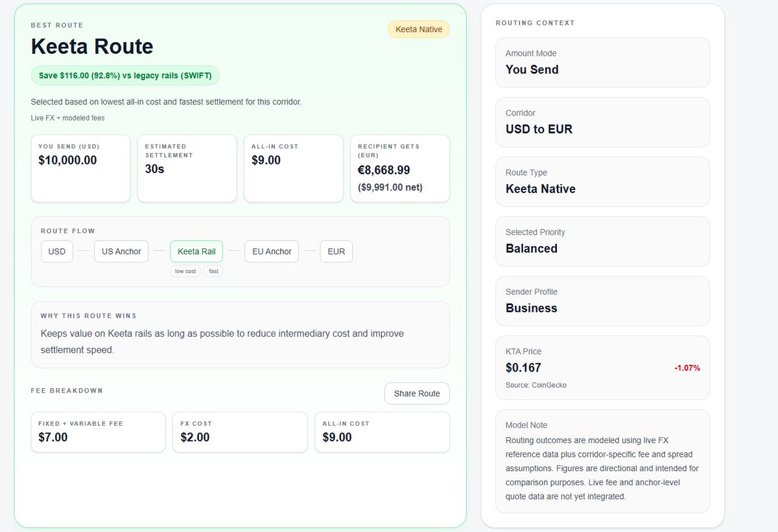
Task: Click the $7.00 fixed + variable fee
Action: [53, 437]
